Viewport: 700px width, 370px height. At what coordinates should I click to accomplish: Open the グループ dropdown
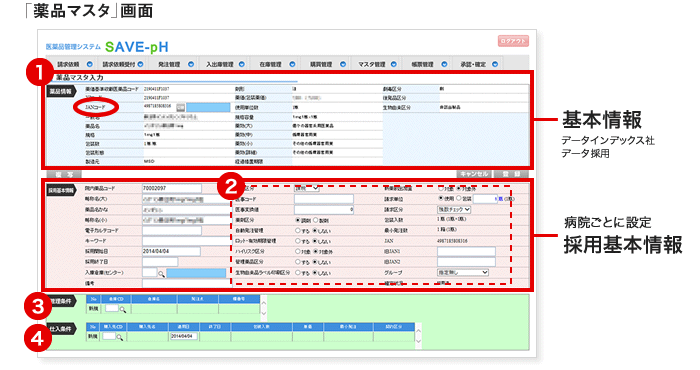tap(463, 272)
